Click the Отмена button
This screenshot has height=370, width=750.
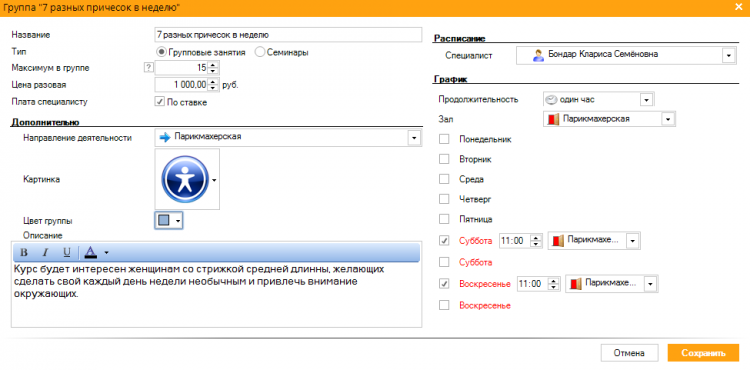point(629,353)
